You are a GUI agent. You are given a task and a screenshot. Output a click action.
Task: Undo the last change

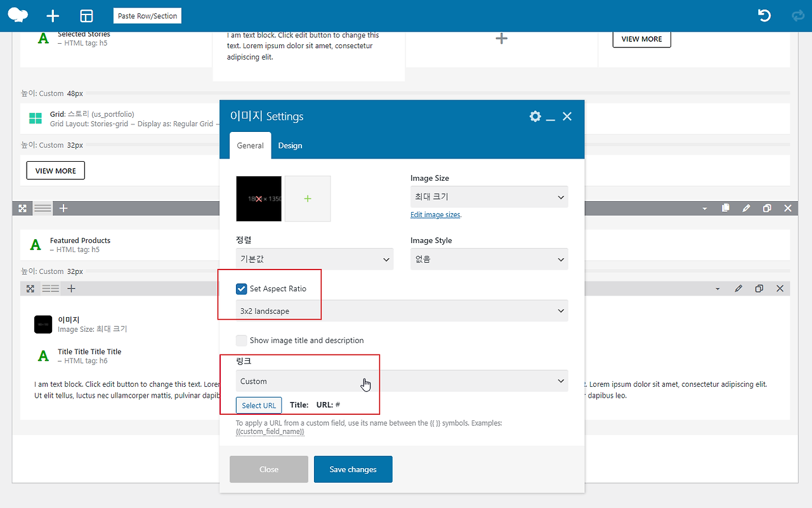click(764, 16)
